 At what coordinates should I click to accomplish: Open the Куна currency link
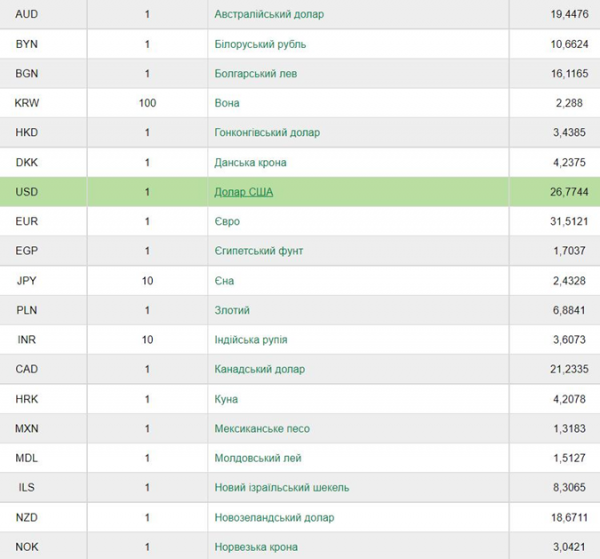[x=226, y=399]
